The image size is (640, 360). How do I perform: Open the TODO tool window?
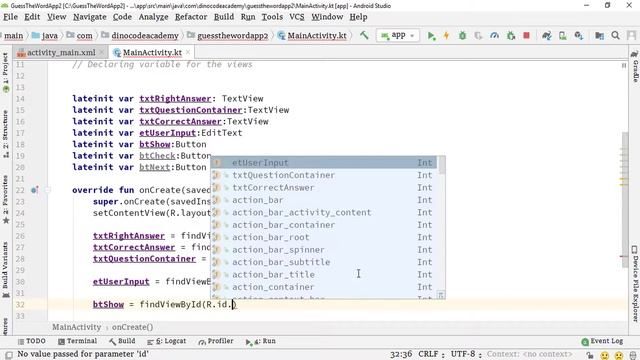pos(31,341)
